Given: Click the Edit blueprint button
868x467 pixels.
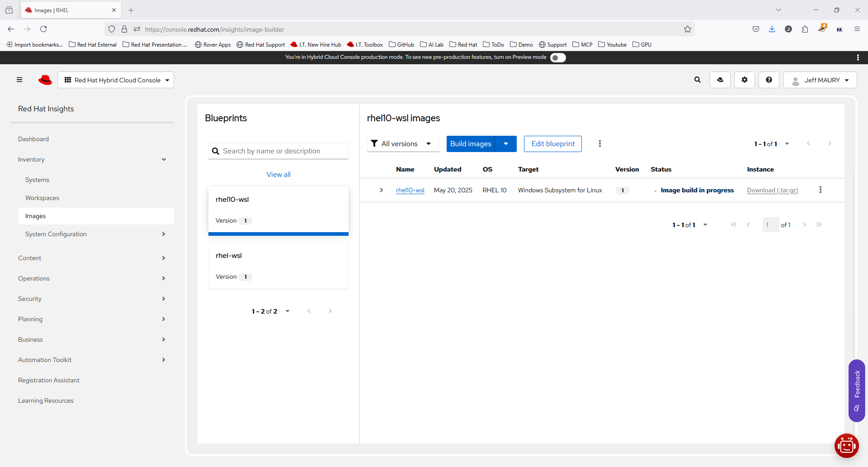Looking at the screenshot, I should 552,144.
